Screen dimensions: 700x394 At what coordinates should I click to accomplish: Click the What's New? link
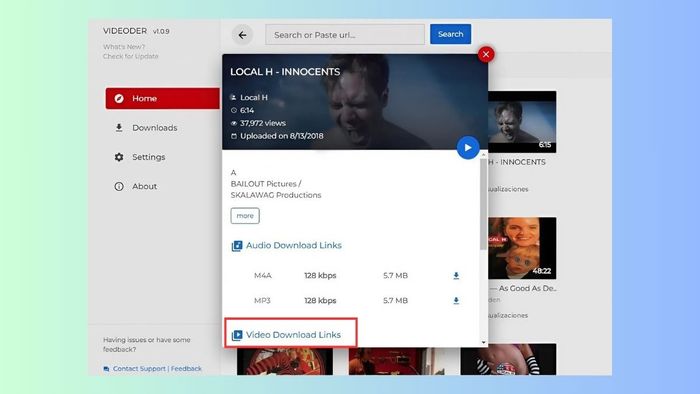point(124,47)
